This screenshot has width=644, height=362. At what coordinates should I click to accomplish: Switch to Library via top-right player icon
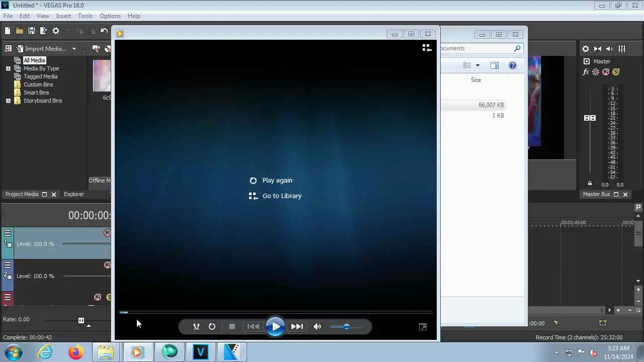427,48
